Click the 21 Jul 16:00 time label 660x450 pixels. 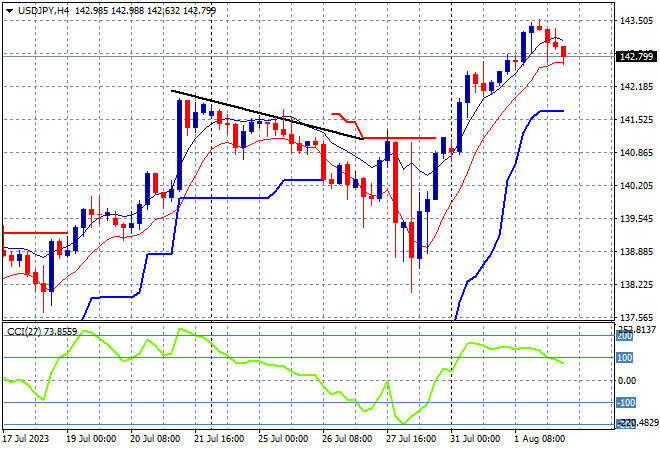219,439
